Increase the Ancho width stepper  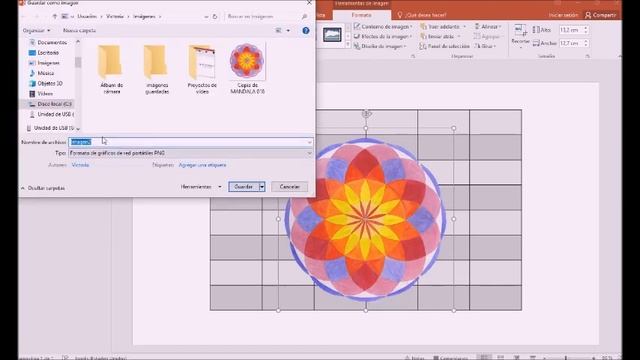tap(586, 41)
